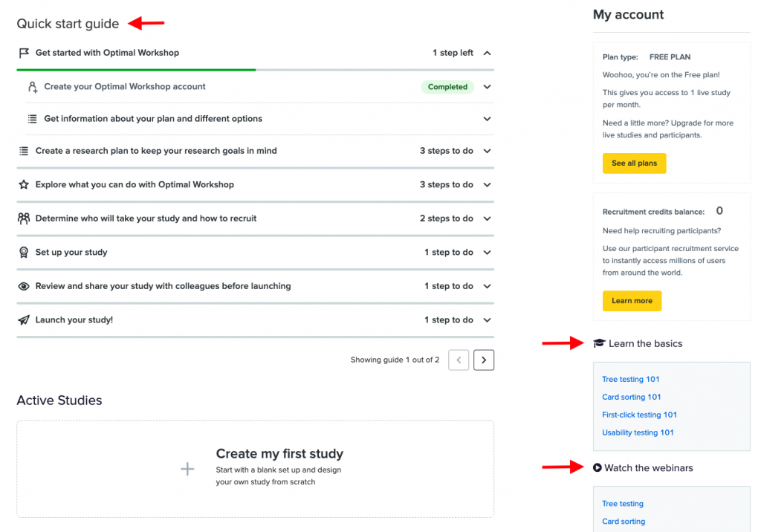The image size is (761, 532).
Task: Open the Usability testing 101 link
Action: [638, 432]
